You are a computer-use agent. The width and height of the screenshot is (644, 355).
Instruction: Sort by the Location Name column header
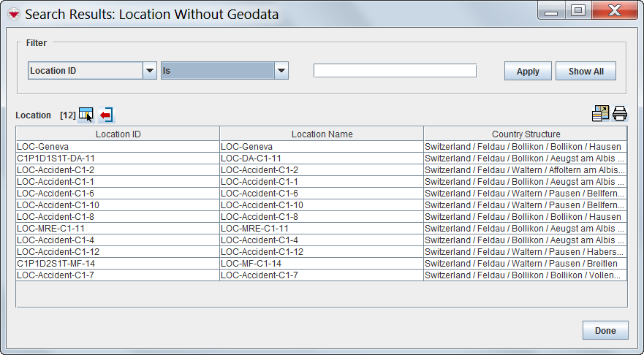point(322,134)
